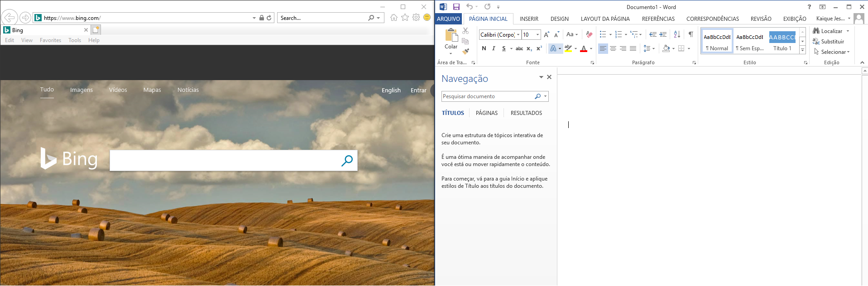Click the Bing search magnifier icon
868x286 pixels.
pyautogui.click(x=347, y=161)
